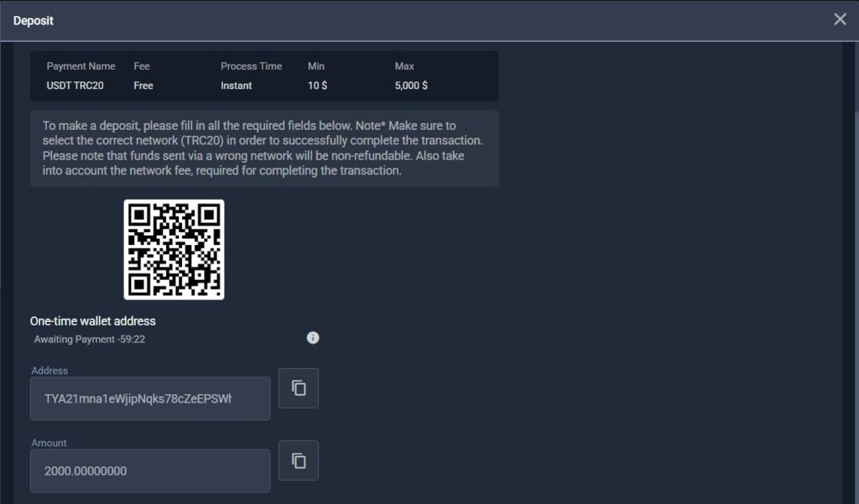Click the deposit QR code
859x504 pixels.
pos(174,250)
